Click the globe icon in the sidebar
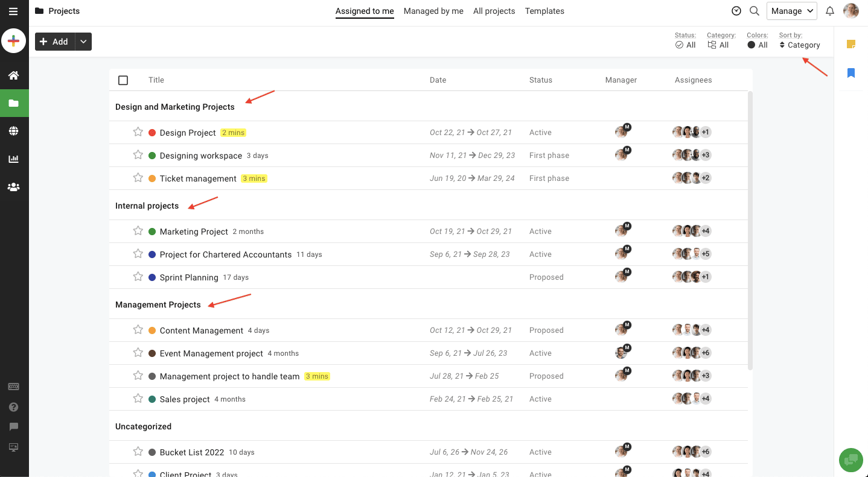The width and height of the screenshot is (868, 477). [x=13, y=131]
